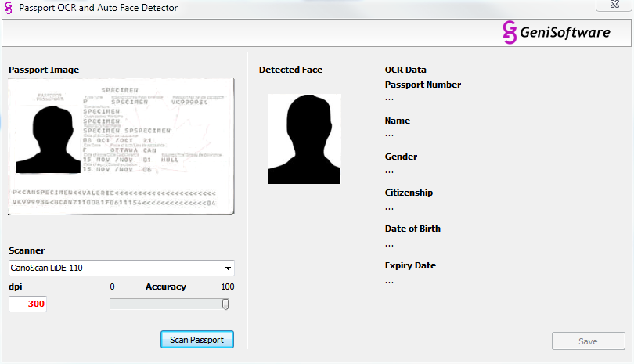Click the GeniSoftware brand name text
The image size is (634, 364).
click(565, 32)
